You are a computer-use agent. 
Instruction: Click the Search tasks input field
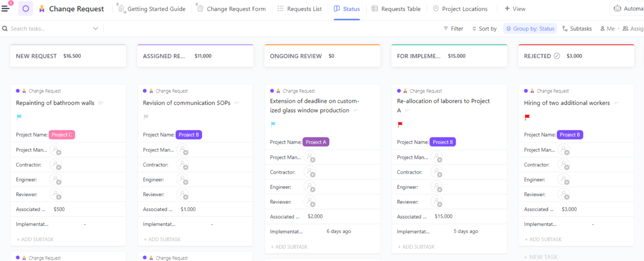[x=47, y=29]
